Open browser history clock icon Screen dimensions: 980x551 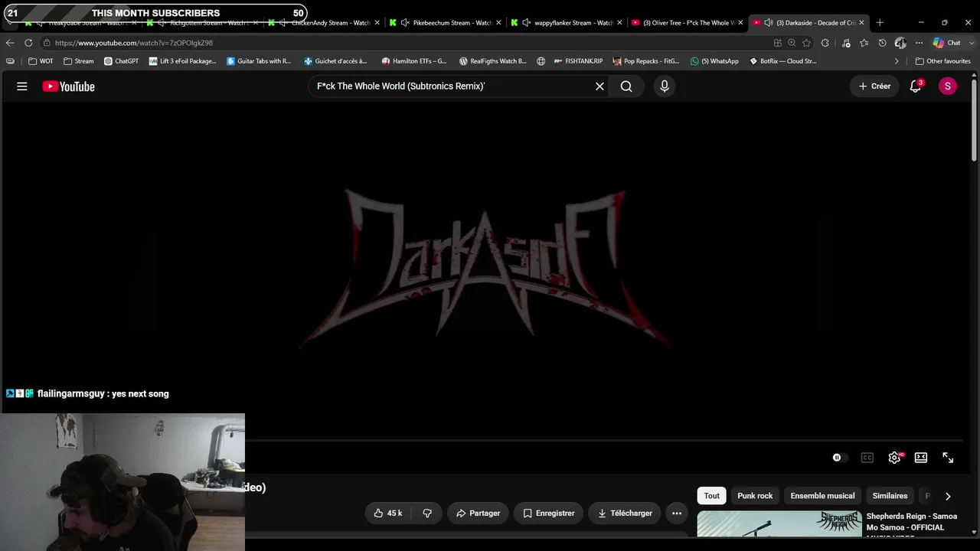point(883,43)
